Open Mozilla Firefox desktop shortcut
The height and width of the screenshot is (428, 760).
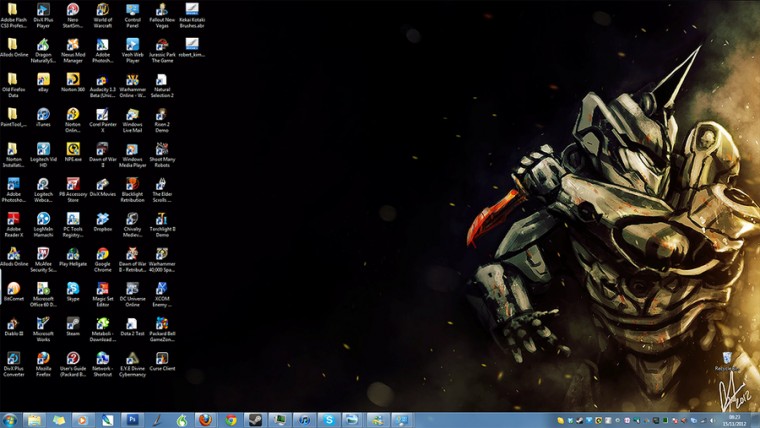pos(43,365)
